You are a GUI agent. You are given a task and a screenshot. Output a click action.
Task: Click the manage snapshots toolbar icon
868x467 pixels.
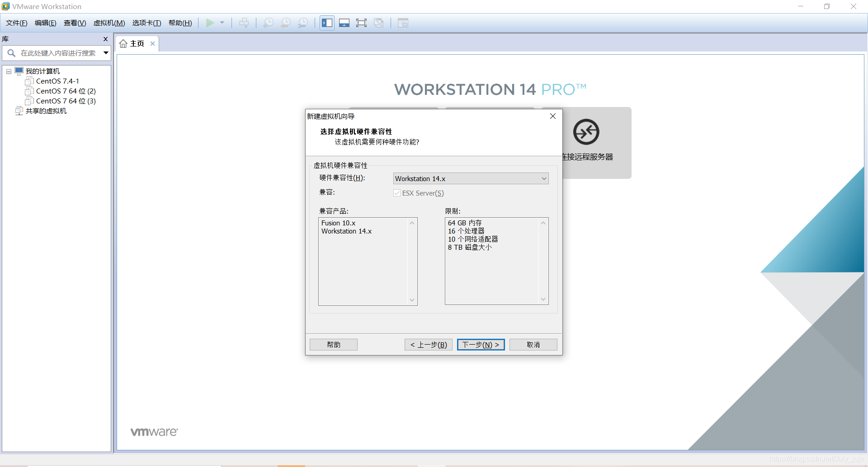point(303,23)
